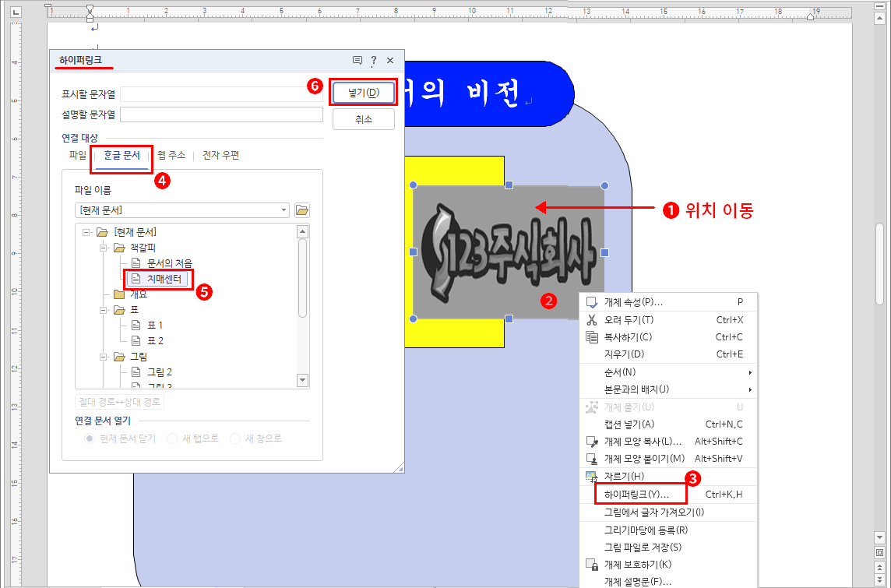Click the 개체 모양 복사 eyedropper icon
The height and width of the screenshot is (588, 891).
click(x=592, y=442)
